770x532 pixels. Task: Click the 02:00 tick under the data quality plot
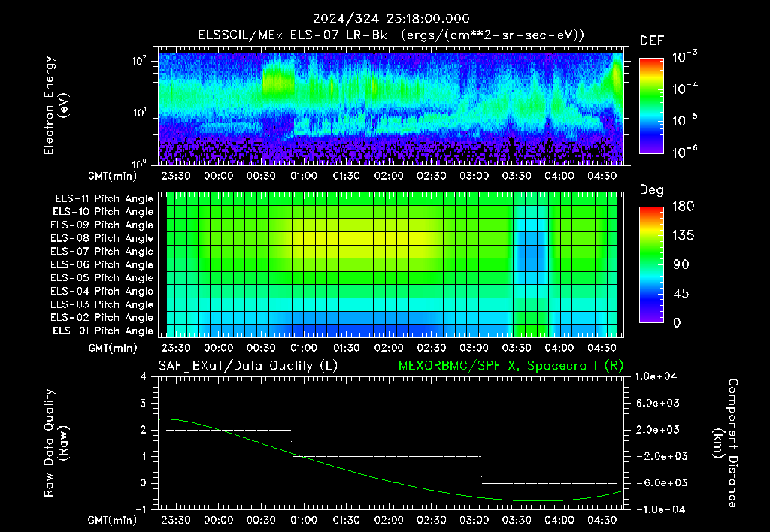point(389,520)
